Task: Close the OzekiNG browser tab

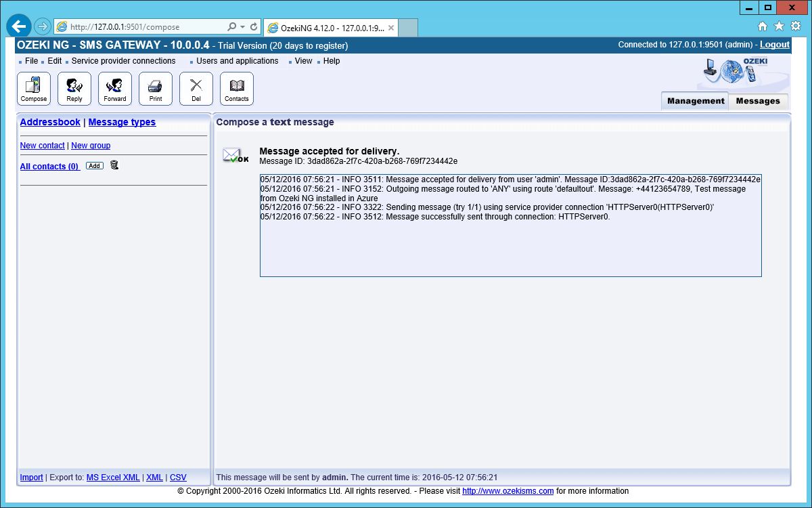Action: pos(391,28)
